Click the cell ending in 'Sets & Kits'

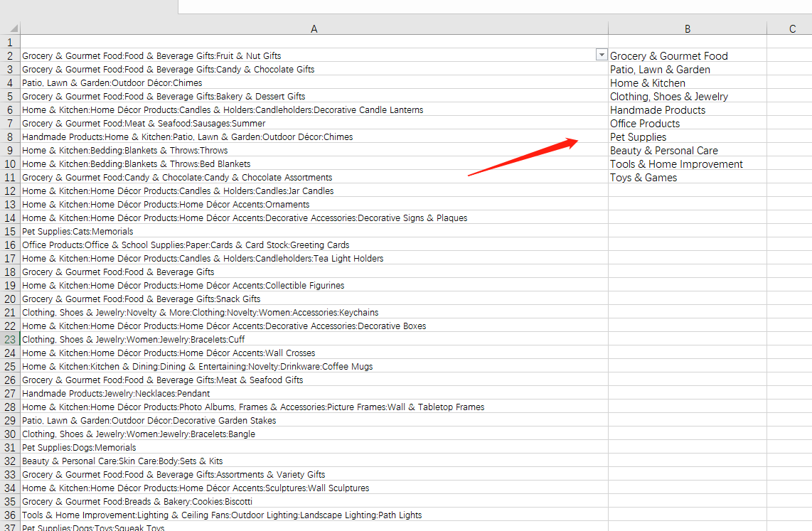[x=314, y=461]
